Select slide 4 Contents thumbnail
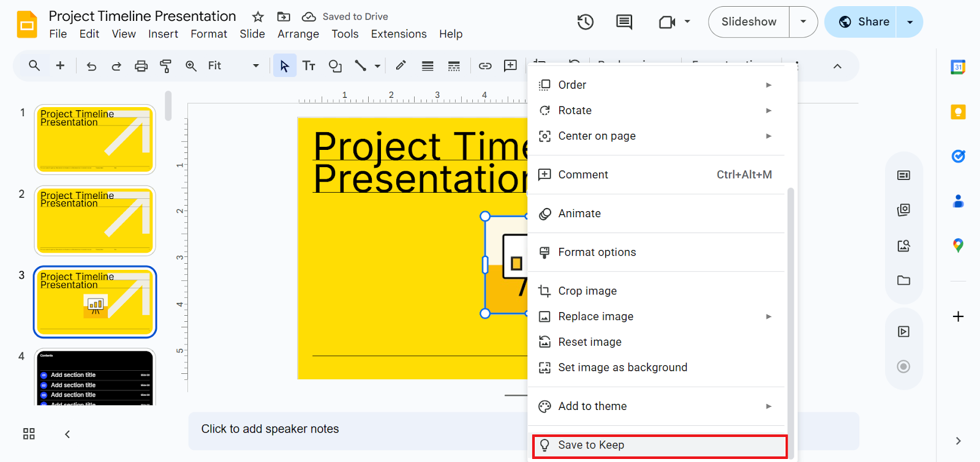Image resolution: width=980 pixels, height=462 pixels. coord(95,377)
